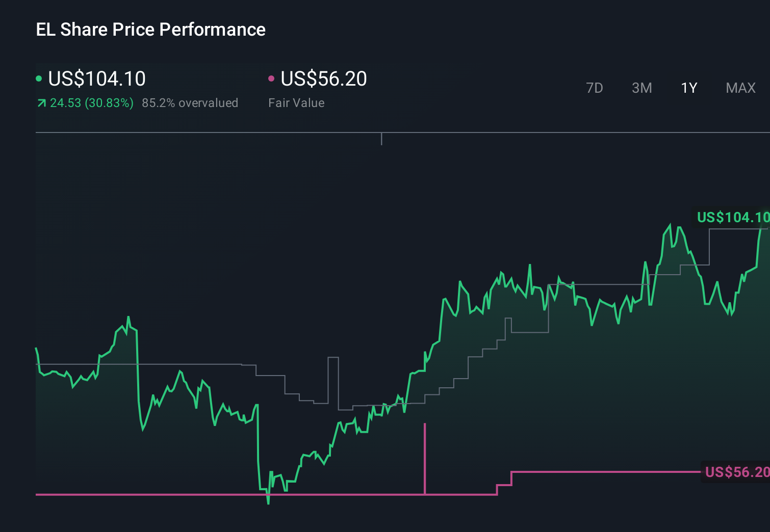Click the US$56.20 legend header
770x532 pixels.
324,78
